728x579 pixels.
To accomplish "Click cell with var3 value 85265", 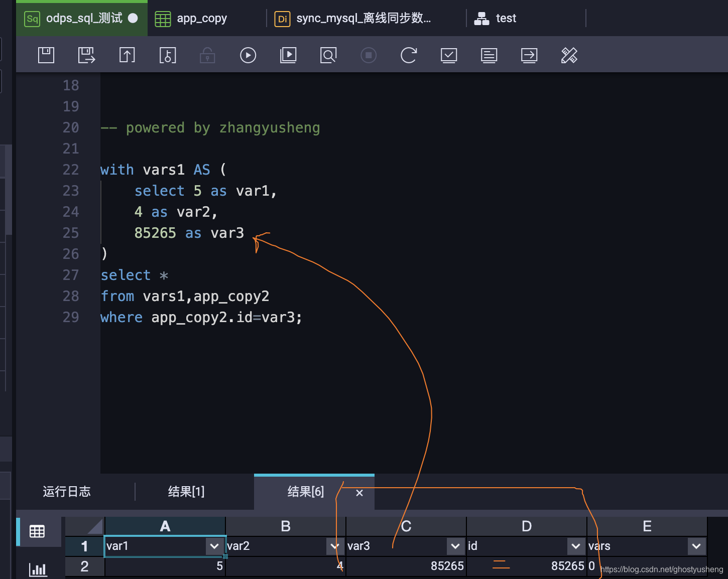I will point(406,566).
